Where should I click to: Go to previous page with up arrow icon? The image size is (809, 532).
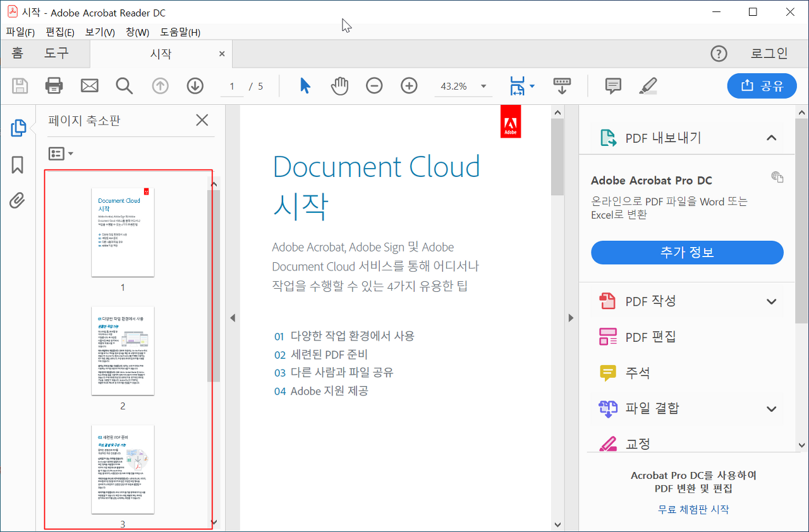tap(160, 86)
